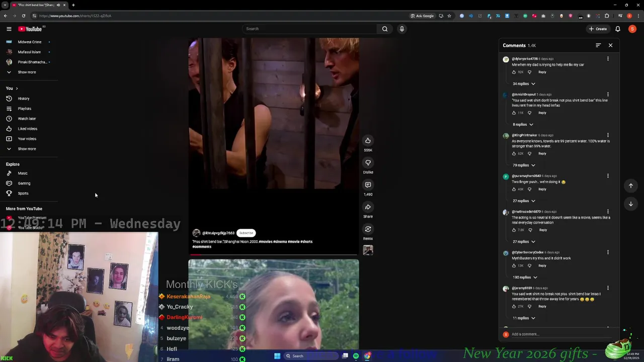Open Liked videos in the sidebar
Screen dimensions: 644x362
(28, 129)
